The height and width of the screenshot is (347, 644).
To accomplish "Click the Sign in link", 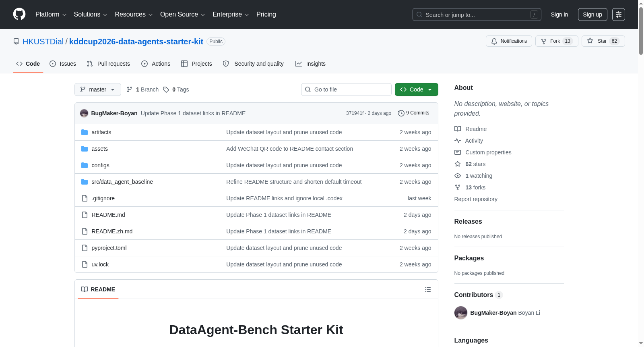I will click(559, 15).
